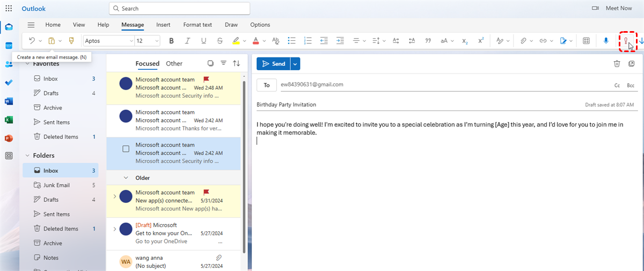
Task: Toggle italic formatting
Action: click(187, 41)
